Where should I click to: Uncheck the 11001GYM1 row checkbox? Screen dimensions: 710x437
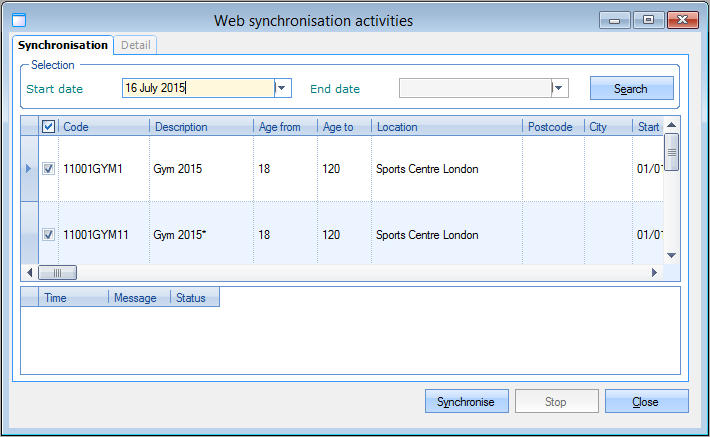click(x=49, y=169)
